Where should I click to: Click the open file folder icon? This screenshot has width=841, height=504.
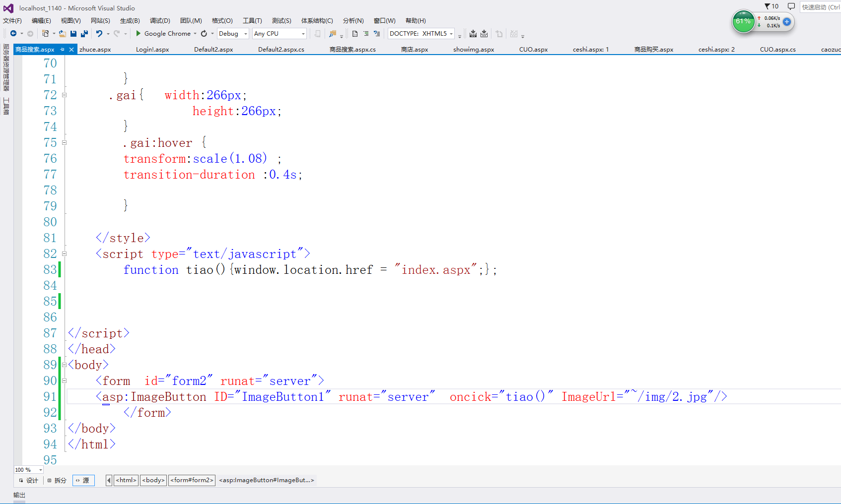(63, 34)
